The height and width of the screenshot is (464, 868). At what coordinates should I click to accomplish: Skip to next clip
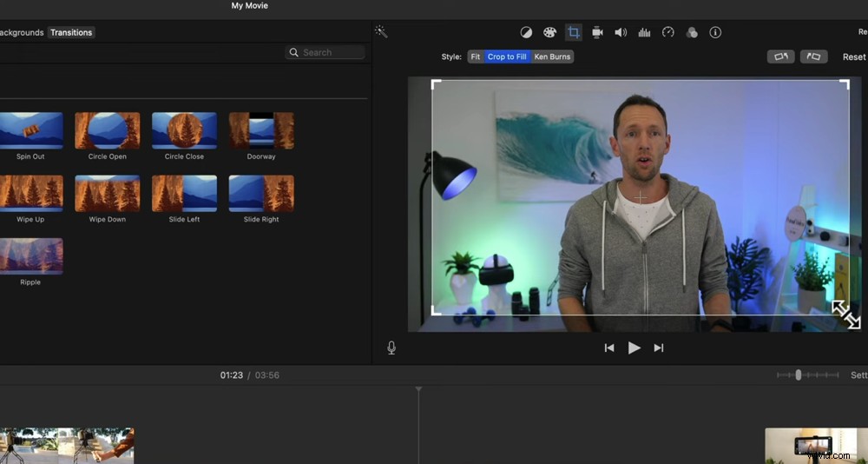(x=658, y=348)
